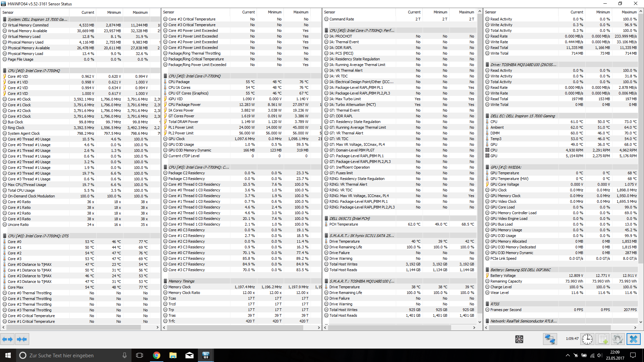644x362 pixels.
Task: Click the Current column header in second panel
Action: click(x=248, y=12)
